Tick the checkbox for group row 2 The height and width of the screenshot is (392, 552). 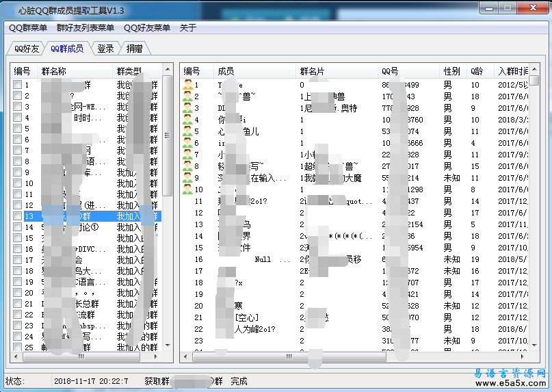(17, 96)
